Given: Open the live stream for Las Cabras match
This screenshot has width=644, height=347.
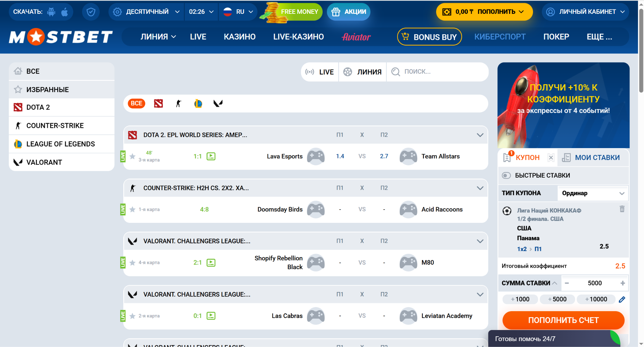Looking at the screenshot, I should [211, 316].
